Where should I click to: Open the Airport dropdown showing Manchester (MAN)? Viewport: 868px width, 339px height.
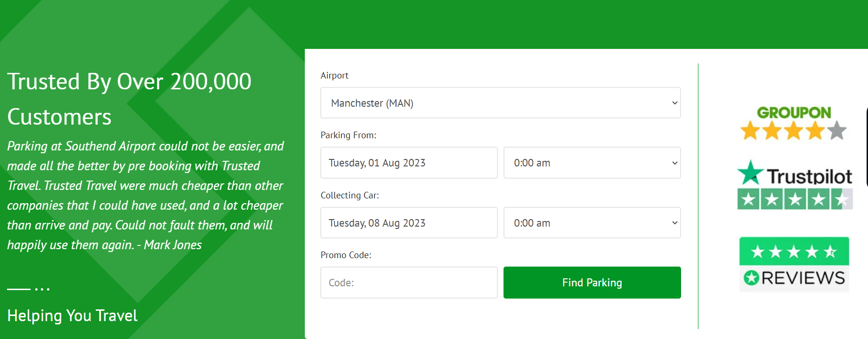point(500,103)
